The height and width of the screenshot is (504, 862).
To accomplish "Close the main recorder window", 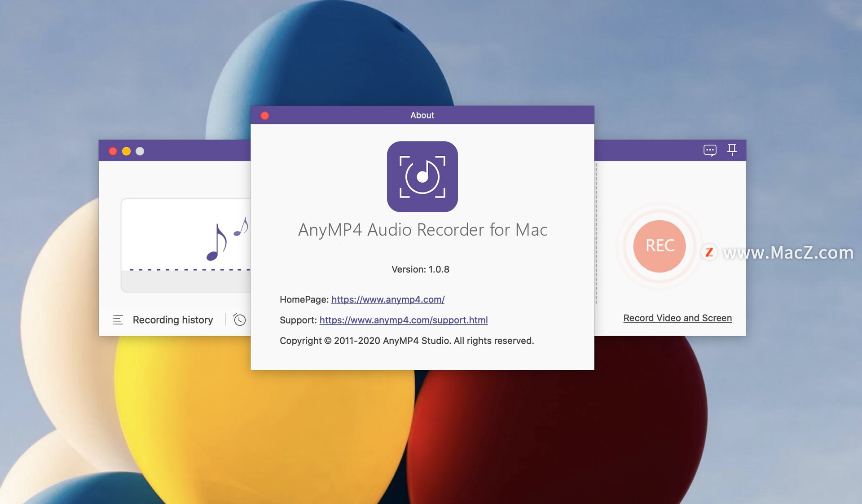I will 113,151.
